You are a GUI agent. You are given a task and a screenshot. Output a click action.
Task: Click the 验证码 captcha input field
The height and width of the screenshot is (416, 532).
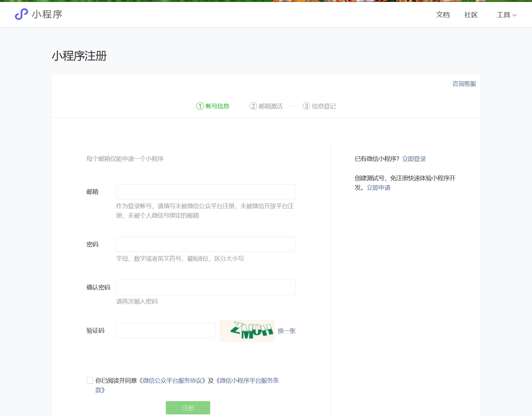point(165,330)
